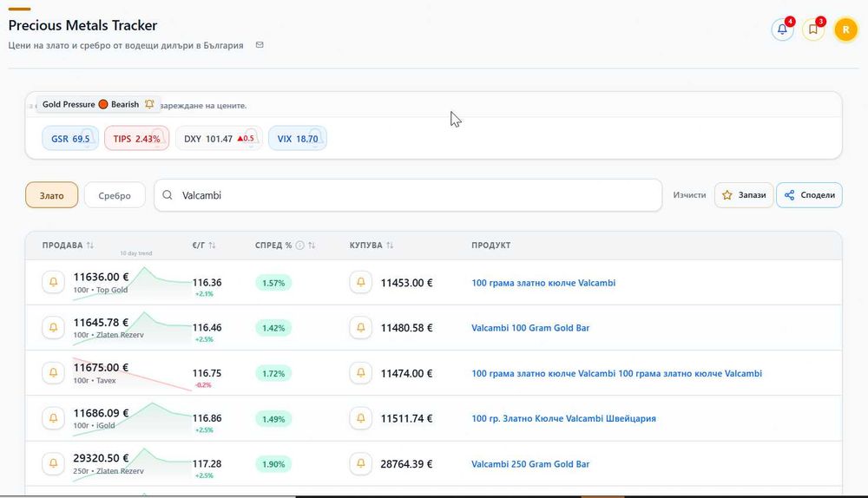This screenshot has width=868, height=498.
Task: Open Valcambi 100 Gram Gold Bar link
Action: tap(530, 328)
